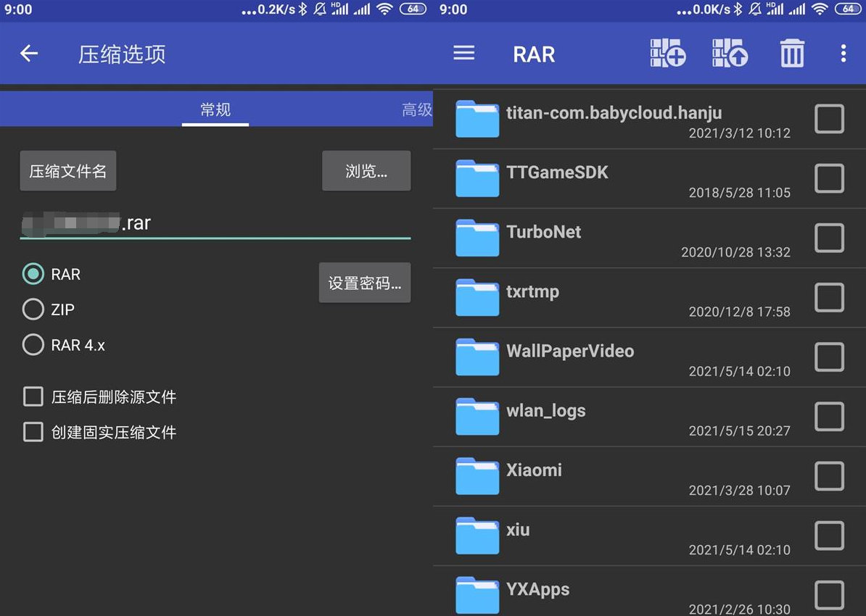866x616 pixels.
Task: Tap the 2020/10/28 13:32 date text
Action: [735, 252]
